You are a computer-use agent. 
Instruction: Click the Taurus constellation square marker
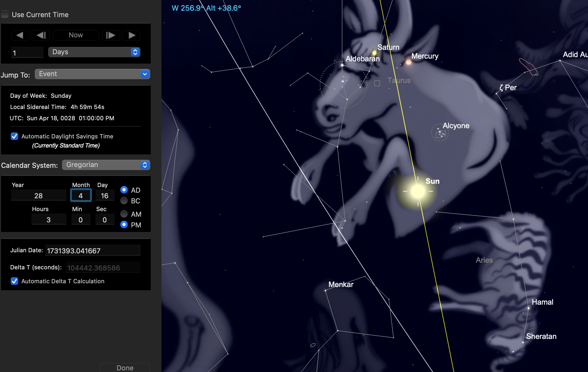coord(377,83)
